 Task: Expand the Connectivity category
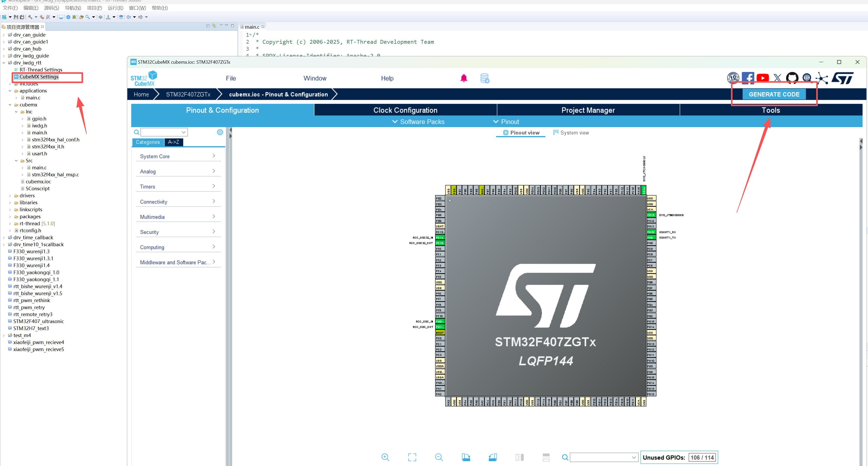click(x=178, y=202)
